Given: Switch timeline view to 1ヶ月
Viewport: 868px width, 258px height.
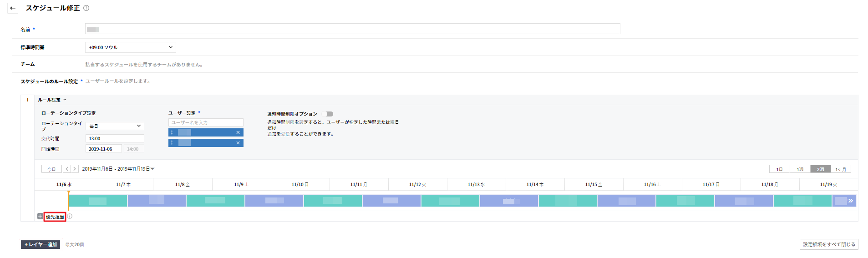Looking at the screenshot, I should [841, 169].
